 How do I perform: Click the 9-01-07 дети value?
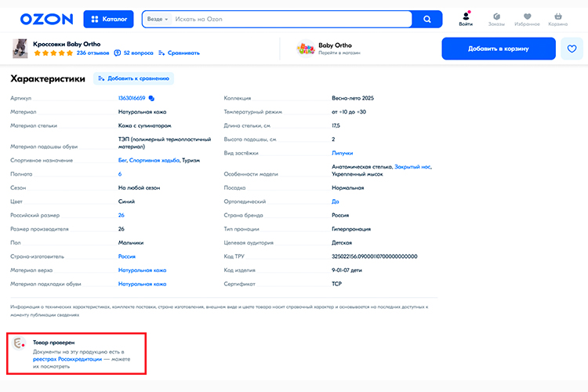coord(347,270)
